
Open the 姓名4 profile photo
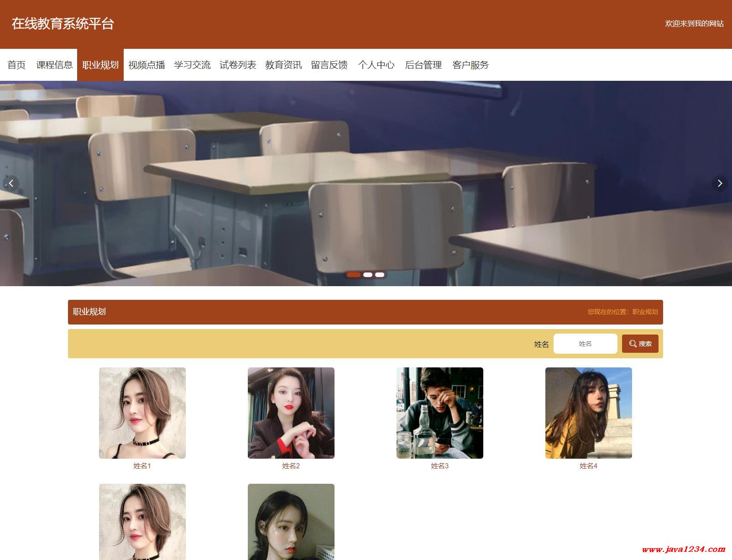[x=589, y=413]
